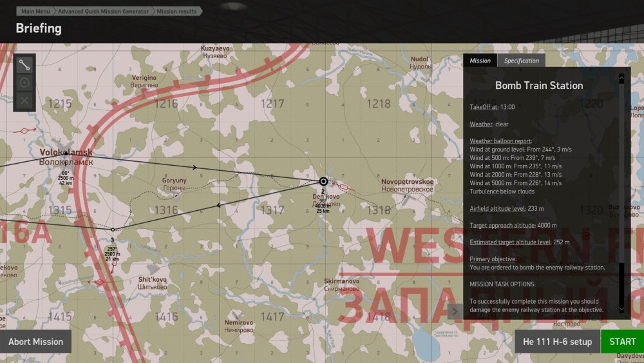Image resolution: width=644 pixels, height=363 pixels.
Task: Go back to Main Menu breadcrumb
Action: pos(35,11)
